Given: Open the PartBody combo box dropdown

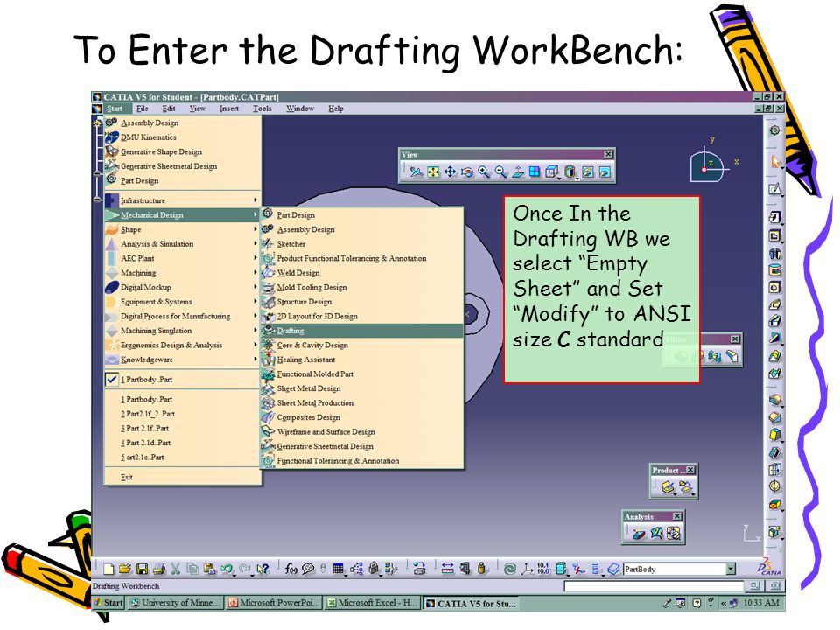Looking at the screenshot, I should tap(730, 569).
